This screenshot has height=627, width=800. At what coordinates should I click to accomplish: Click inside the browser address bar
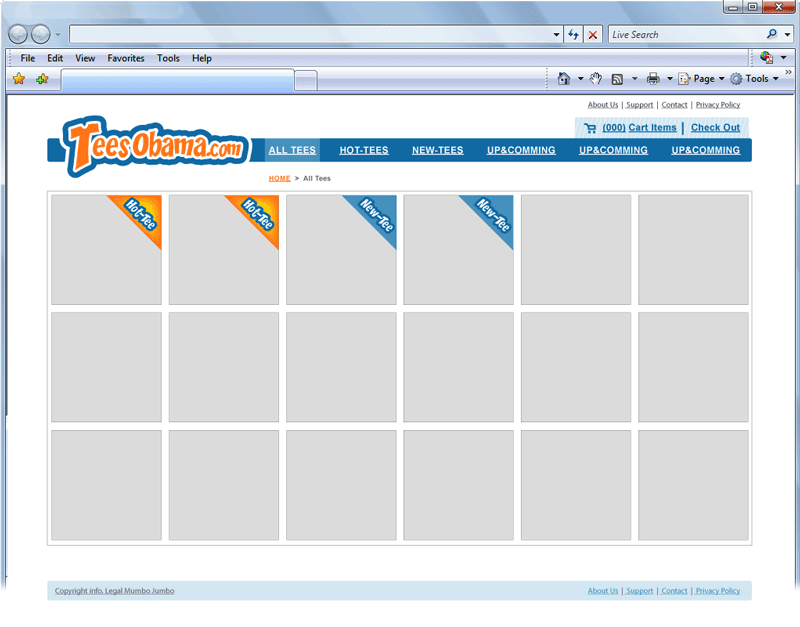pos(310,35)
